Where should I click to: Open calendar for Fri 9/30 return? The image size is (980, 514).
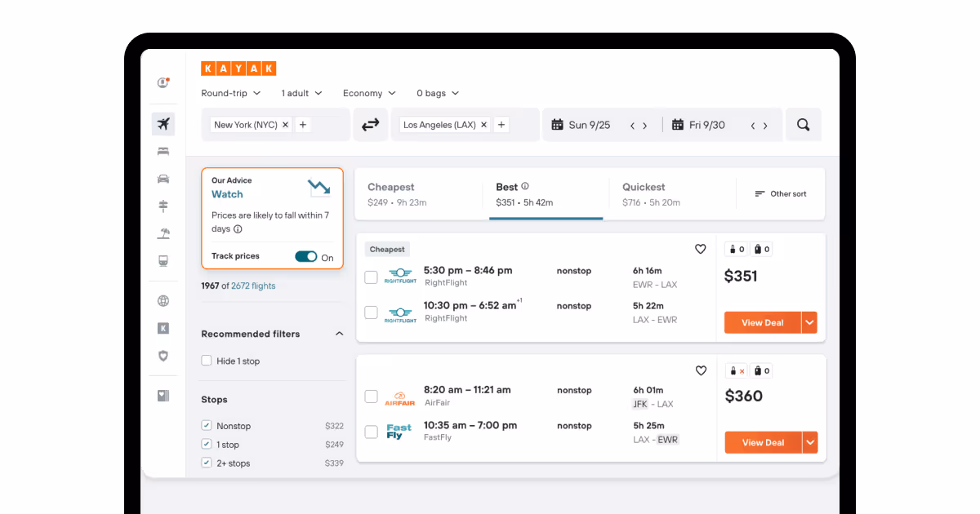(678, 125)
